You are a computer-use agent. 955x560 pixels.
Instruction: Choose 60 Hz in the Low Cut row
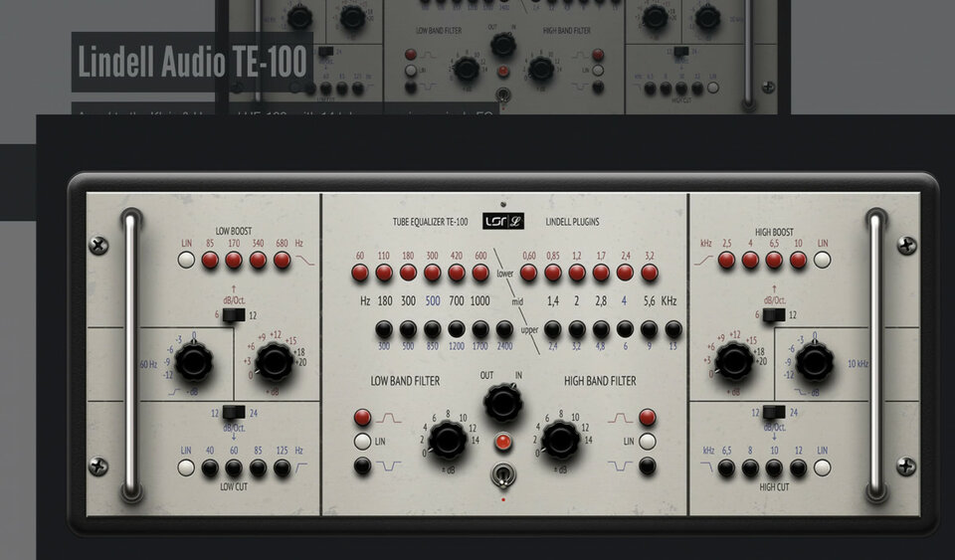[234, 467]
